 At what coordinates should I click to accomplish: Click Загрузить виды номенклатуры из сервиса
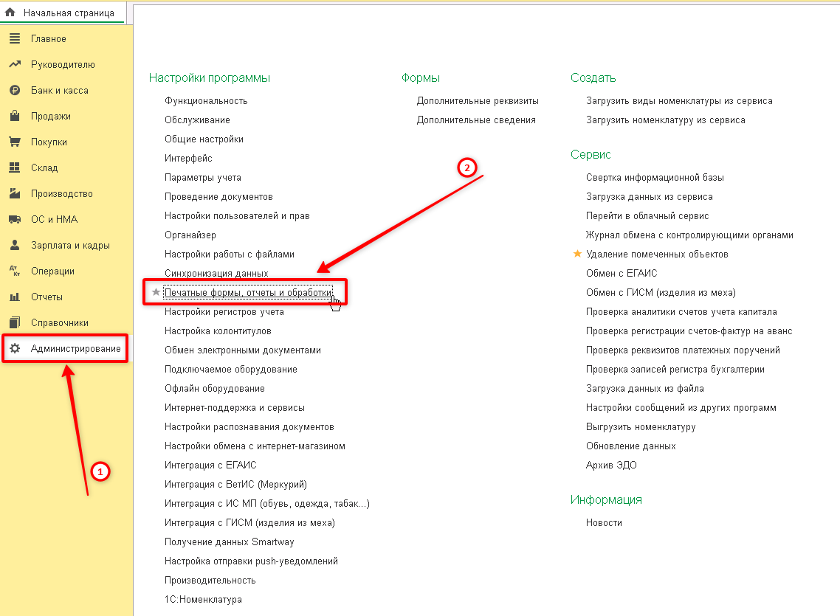679,100
